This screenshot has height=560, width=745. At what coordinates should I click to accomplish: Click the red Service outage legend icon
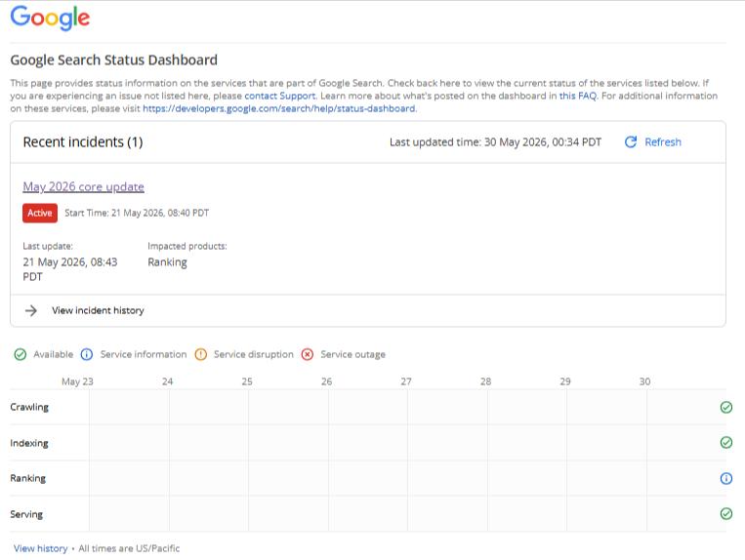[x=308, y=354]
